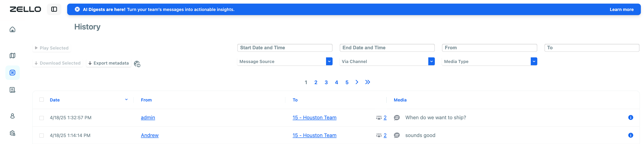Screen dimensions: 644x144
Task: Toggle the sidebar collapse icon
Action: (x=54, y=9)
